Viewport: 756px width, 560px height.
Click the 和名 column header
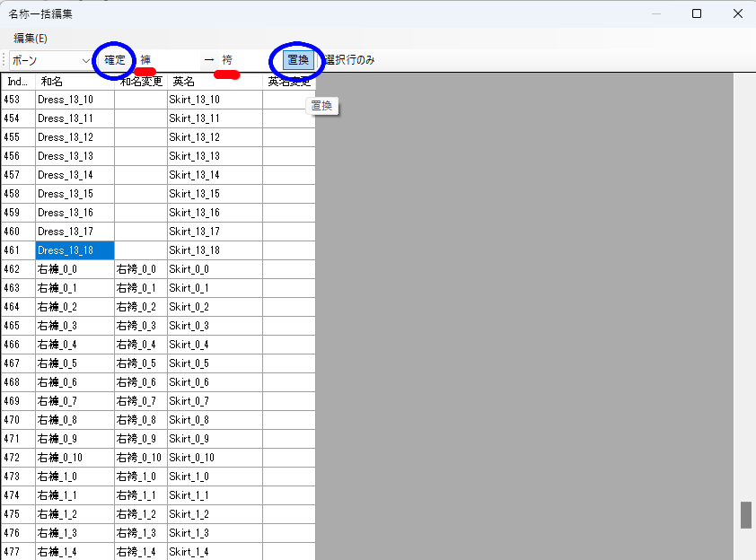75,82
